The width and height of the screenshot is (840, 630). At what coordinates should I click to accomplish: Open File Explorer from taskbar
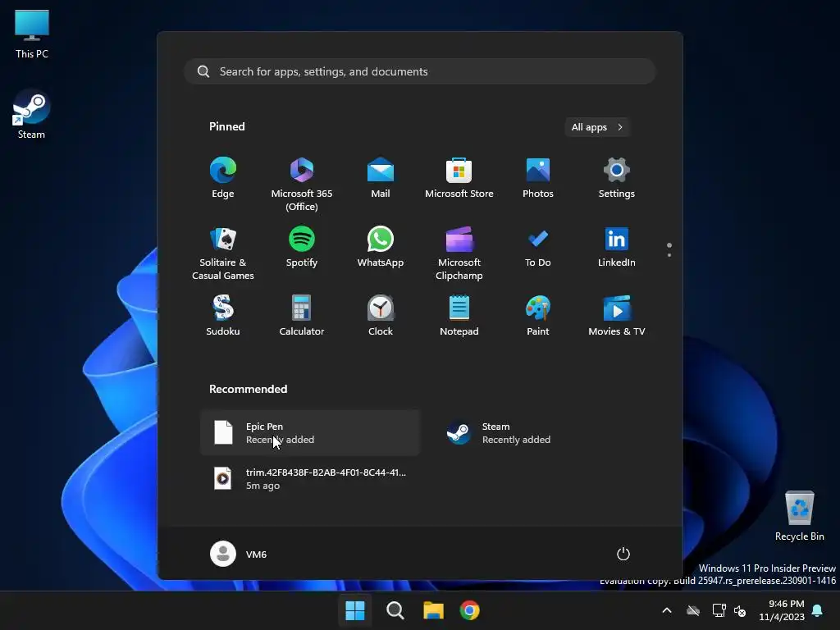coord(433,610)
